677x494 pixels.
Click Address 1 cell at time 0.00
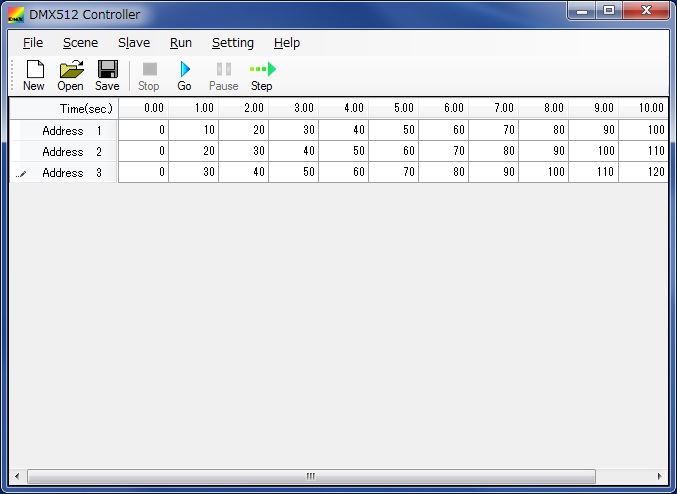click(x=143, y=130)
